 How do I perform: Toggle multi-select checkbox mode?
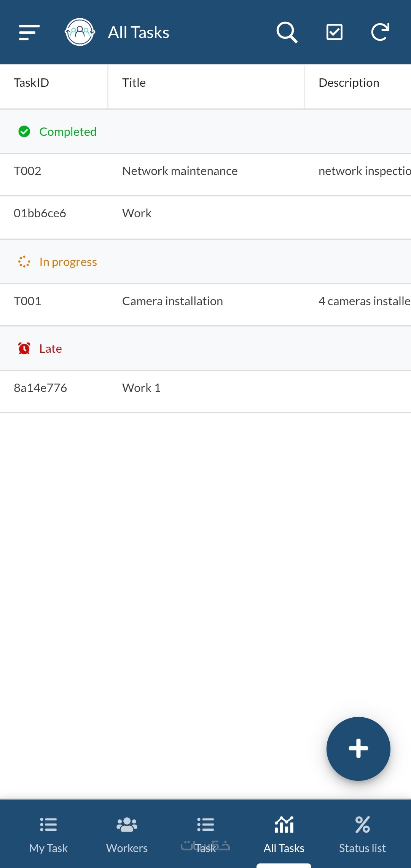(x=335, y=32)
